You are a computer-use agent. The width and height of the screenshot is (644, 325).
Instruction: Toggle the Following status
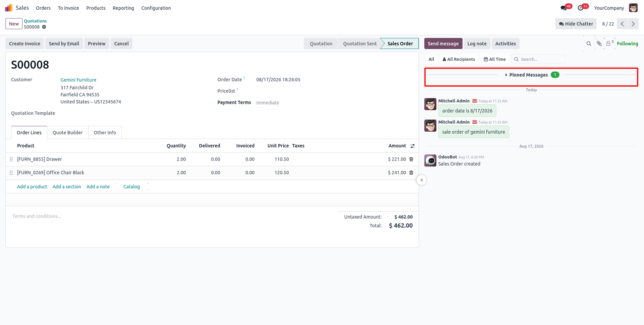coord(627,44)
